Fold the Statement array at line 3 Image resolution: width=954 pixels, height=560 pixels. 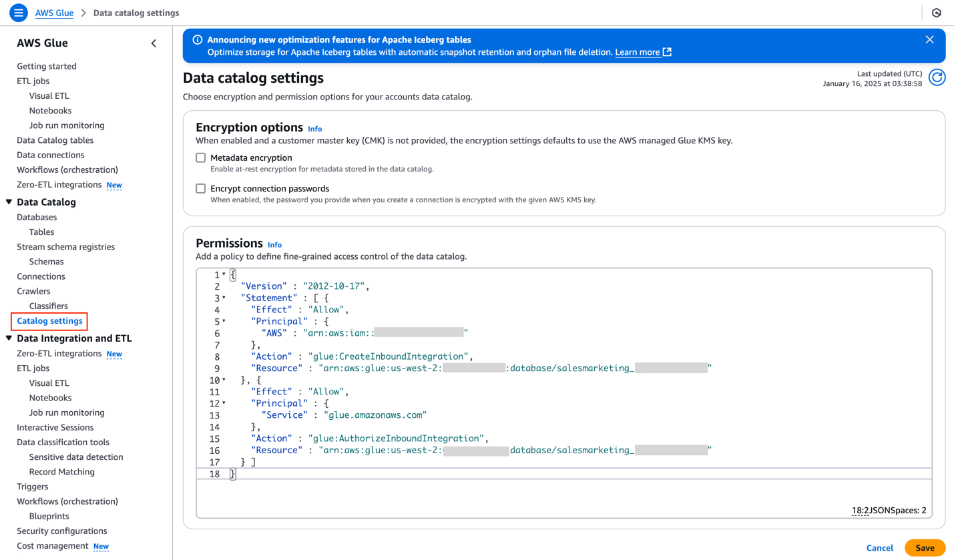tap(224, 298)
